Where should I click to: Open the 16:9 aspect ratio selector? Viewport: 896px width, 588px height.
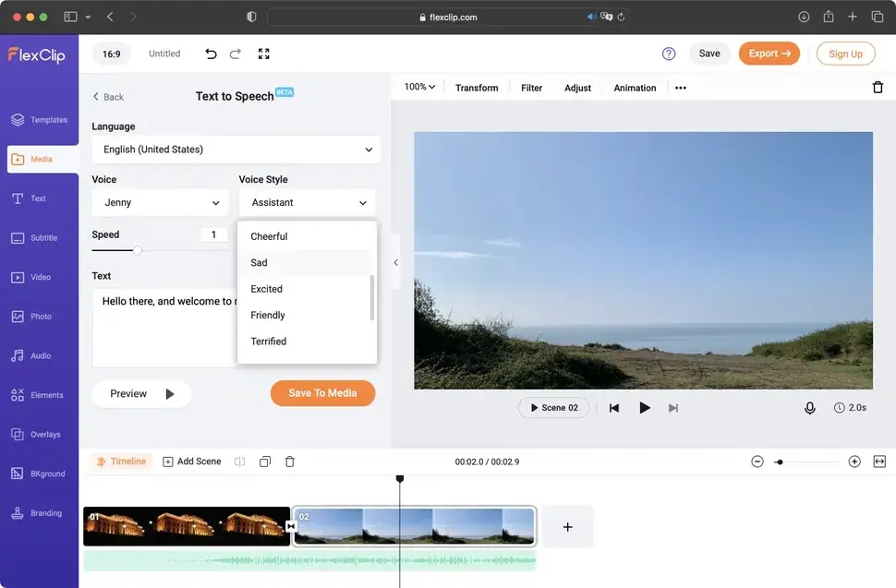(111, 54)
